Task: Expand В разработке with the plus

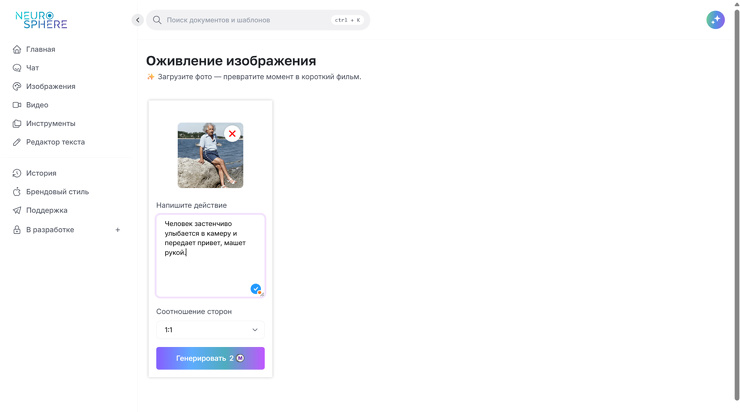Action: [x=118, y=230]
